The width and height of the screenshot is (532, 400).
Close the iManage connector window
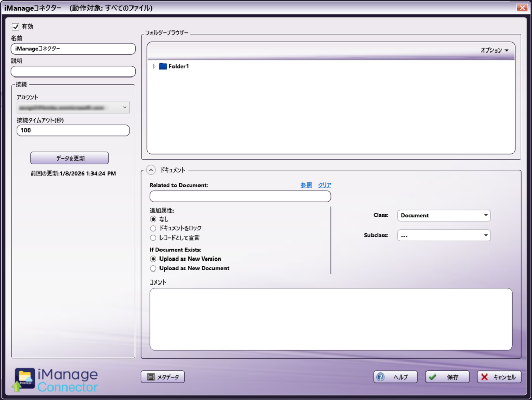pos(522,8)
